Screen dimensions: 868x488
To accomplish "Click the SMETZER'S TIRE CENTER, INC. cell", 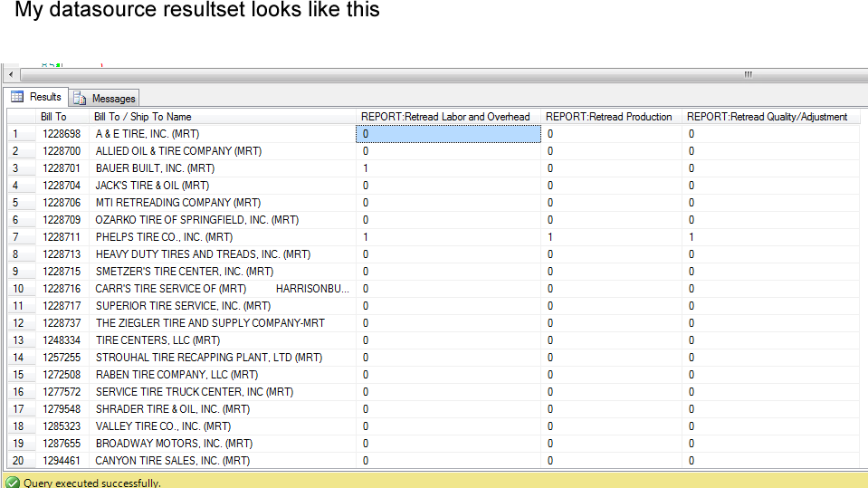I will click(x=223, y=272).
